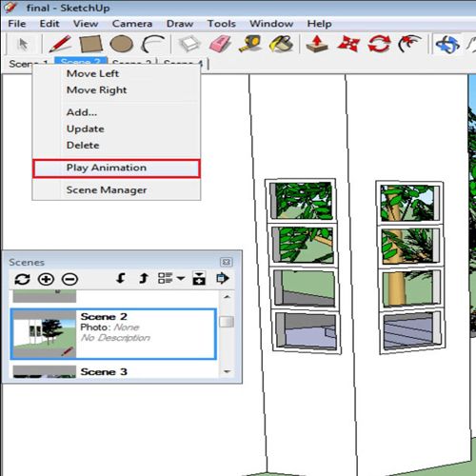Activate the Orbit tool
This screenshot has width=476, height=476.
[447, 44]
